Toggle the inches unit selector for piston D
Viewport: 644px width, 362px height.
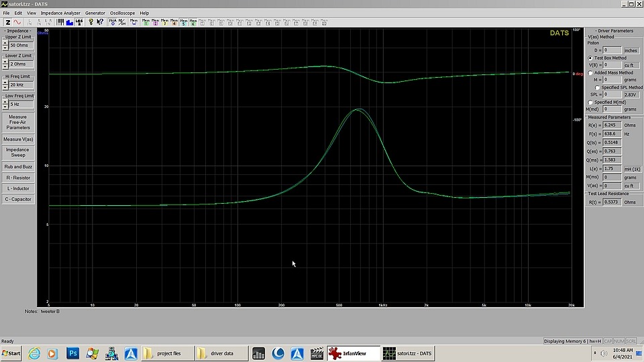(631, 50)
